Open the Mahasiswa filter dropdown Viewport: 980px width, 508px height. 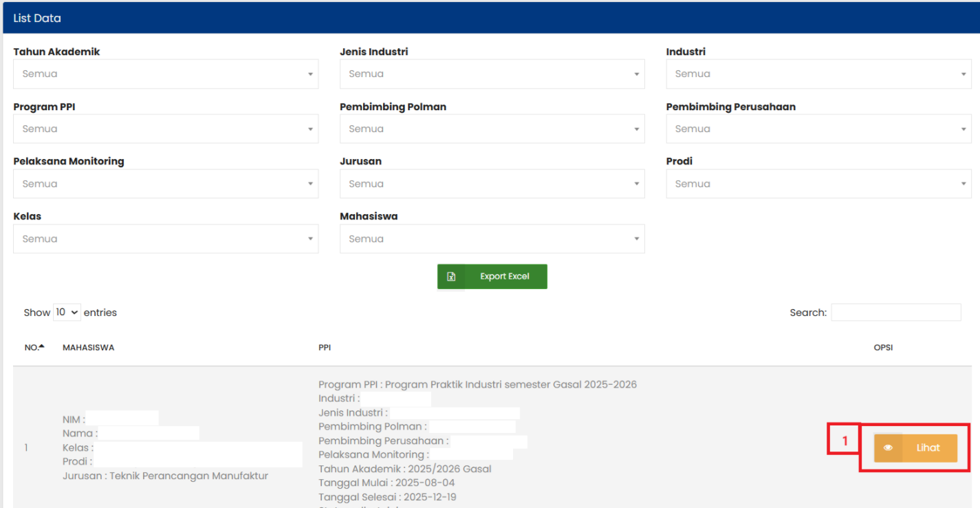[492, 239]
